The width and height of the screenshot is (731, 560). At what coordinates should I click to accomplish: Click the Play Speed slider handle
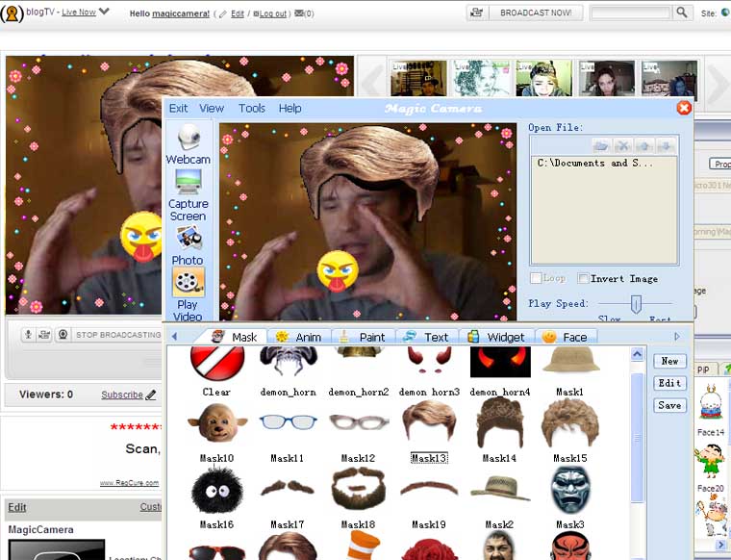pyautogui.click(x=635, y=304)
